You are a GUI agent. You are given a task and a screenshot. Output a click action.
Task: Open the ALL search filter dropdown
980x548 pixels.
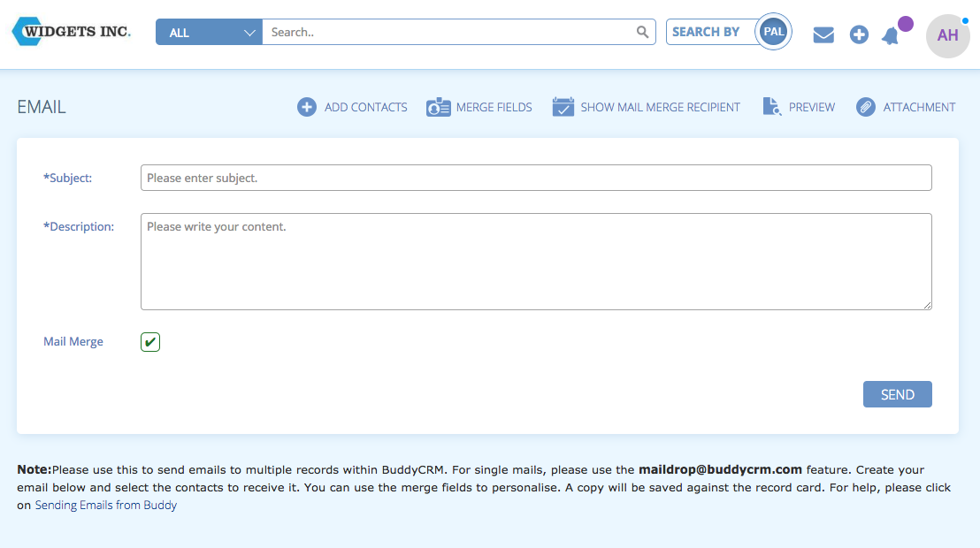tap(209, 31)
